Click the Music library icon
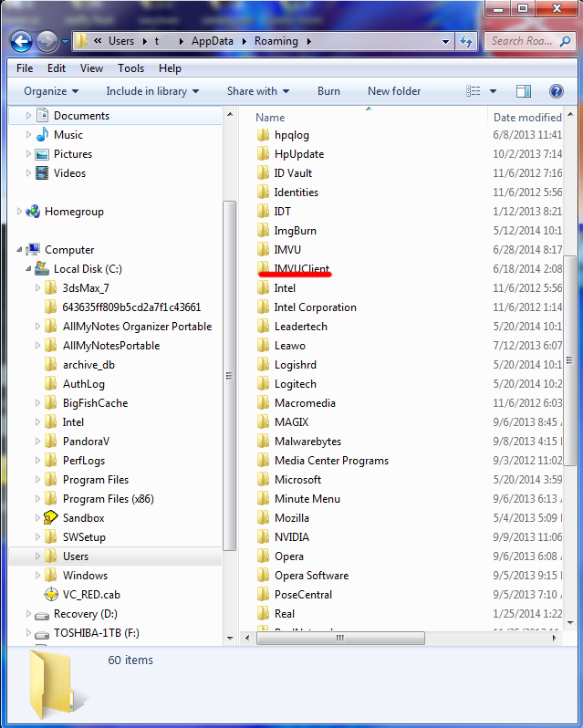This screenshot has height=728, width=583. coord(42,135)
